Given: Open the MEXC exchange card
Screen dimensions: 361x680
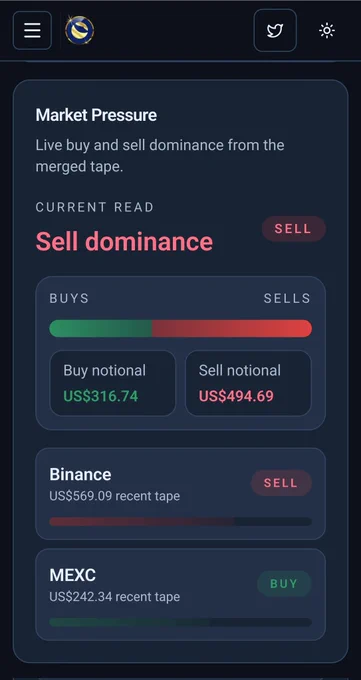Looking at the screenshot, I should (180, 594).
